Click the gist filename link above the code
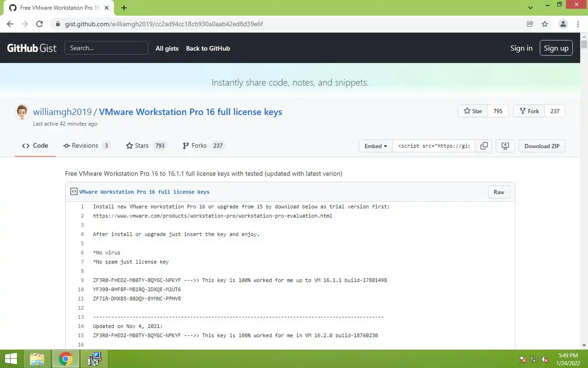The height and width of the screenshot is (368, 588). pos(144,192)
